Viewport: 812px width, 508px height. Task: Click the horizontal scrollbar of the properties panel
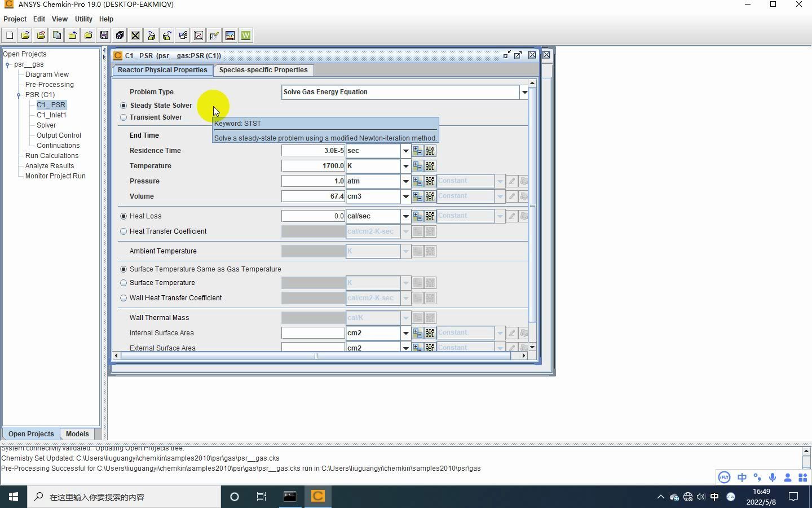click(316, 356)
